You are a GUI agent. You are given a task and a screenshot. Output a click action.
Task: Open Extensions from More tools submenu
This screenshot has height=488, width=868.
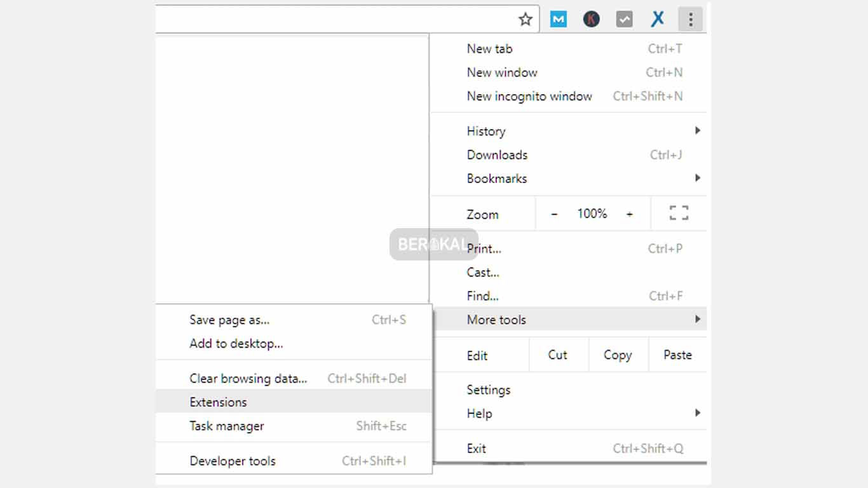coord(218,402)
